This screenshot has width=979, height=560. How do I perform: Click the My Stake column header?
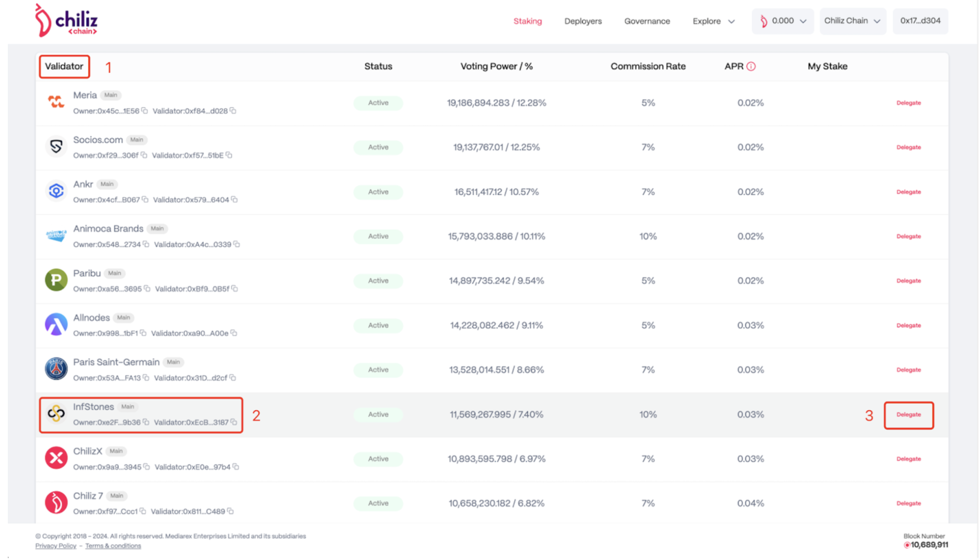(827, 67)
